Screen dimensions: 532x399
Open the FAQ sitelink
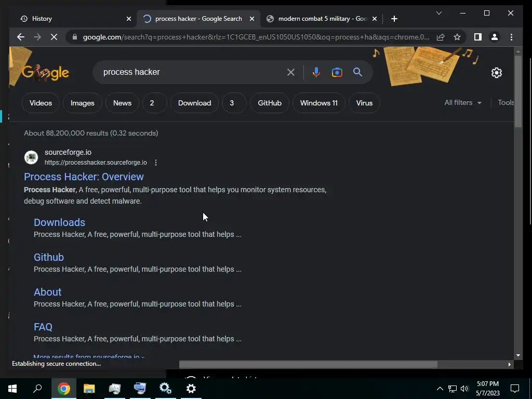tap(43, 327)
